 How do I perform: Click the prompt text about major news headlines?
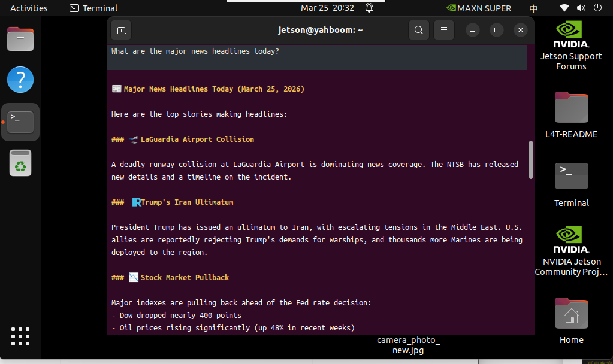tap(195, 51)
